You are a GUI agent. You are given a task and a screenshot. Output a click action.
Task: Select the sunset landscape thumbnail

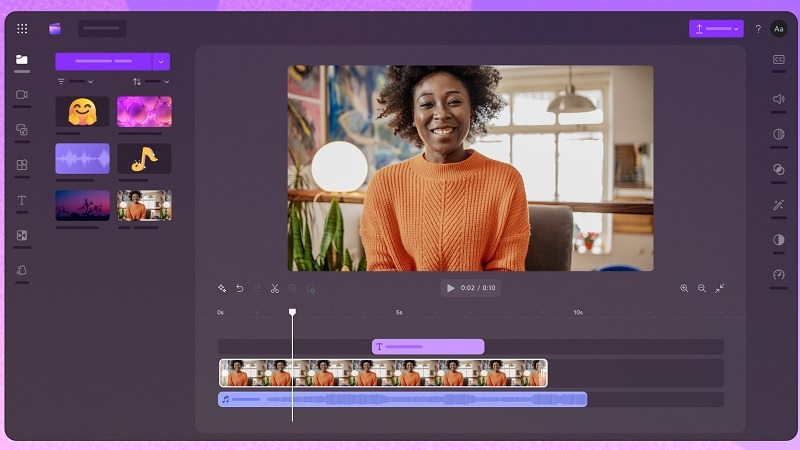[82, 206]
